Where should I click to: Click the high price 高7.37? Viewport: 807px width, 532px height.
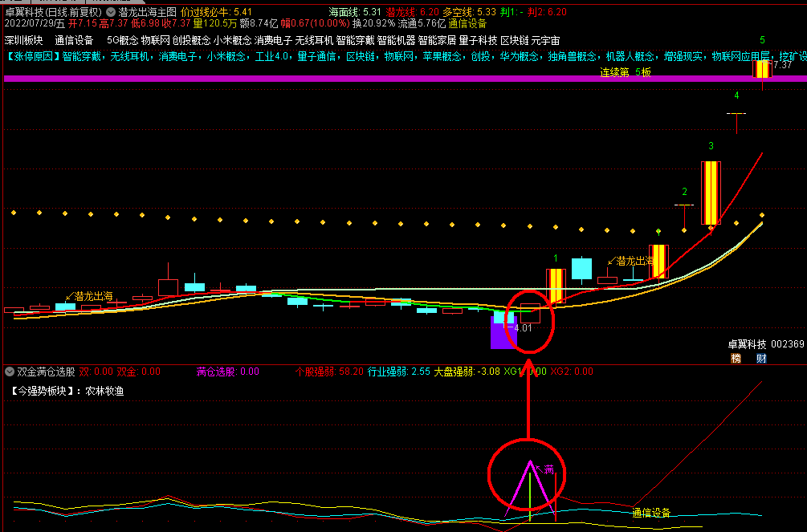113,23
